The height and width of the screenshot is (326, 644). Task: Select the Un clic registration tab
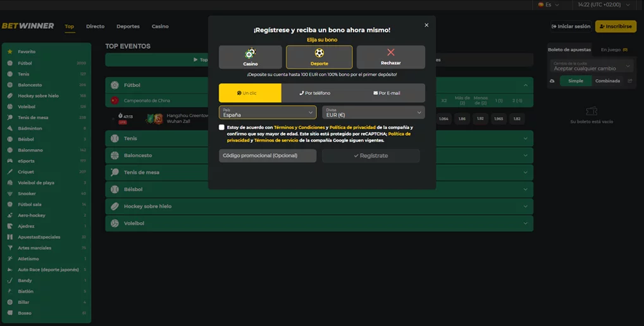[x=250, y=93]
